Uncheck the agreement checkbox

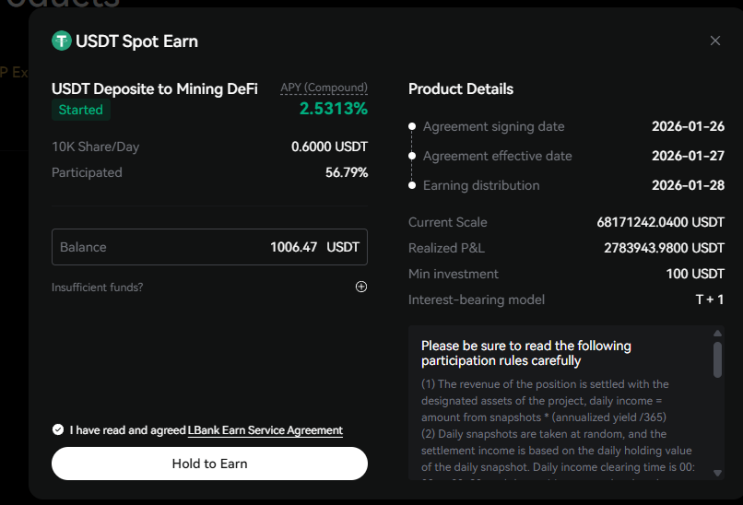coord(58,430)
